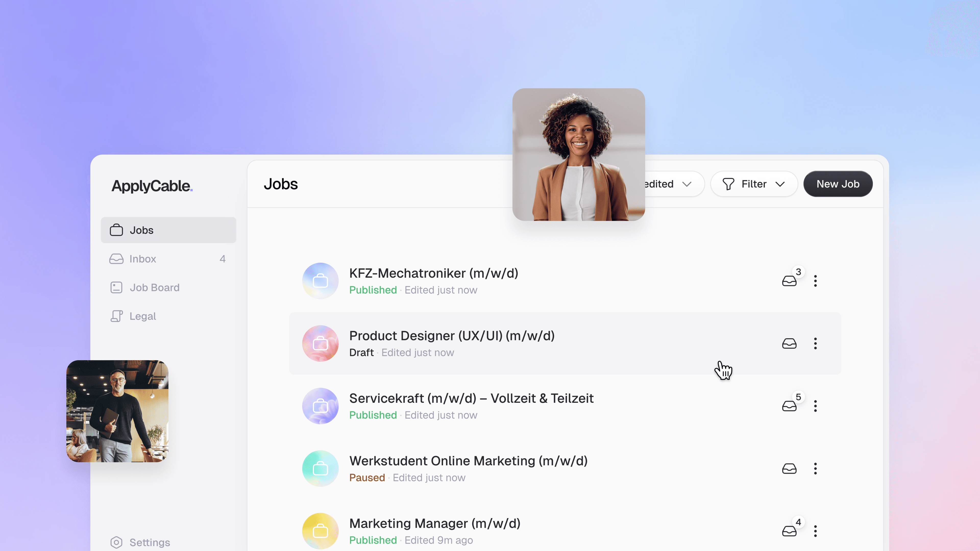The height and width of the screenshot is (551, 980).
Task: Click the Product Designer pink briefcase avatar
Action: [320, 343]
